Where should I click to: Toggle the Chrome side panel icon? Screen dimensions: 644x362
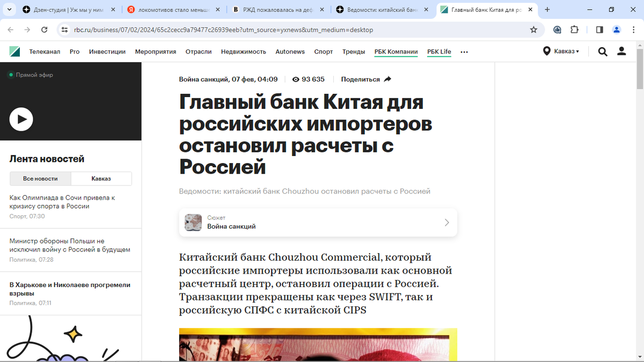[599, 29]
